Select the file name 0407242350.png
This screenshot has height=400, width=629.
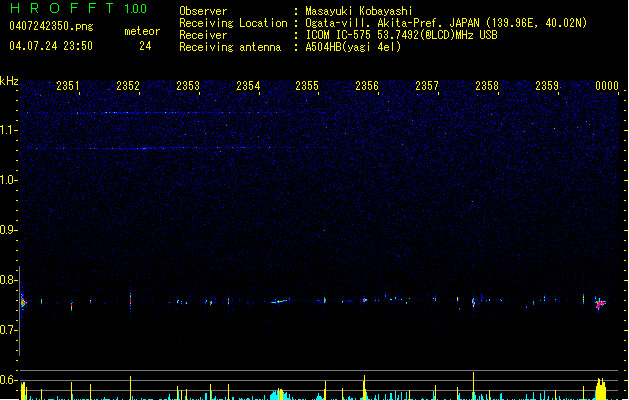(51, 26)
